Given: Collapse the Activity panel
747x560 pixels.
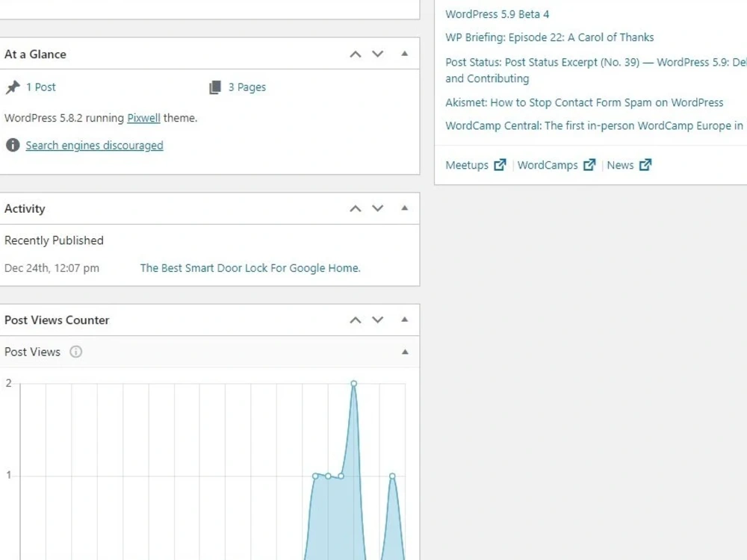Looking at the screenshot, I should 404,208.
